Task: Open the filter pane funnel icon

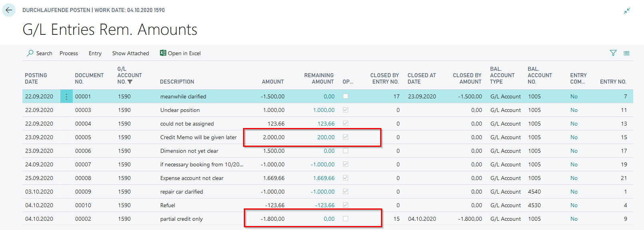Action: pos(613,53)
